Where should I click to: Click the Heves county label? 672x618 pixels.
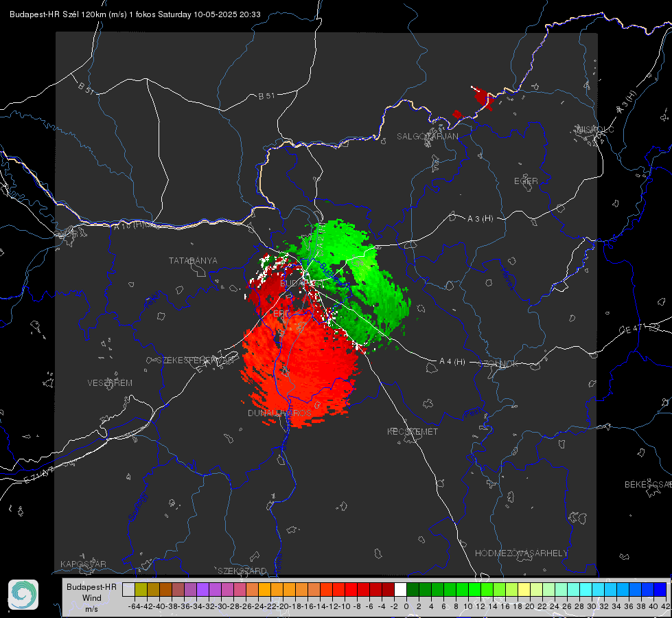point(507,279)
